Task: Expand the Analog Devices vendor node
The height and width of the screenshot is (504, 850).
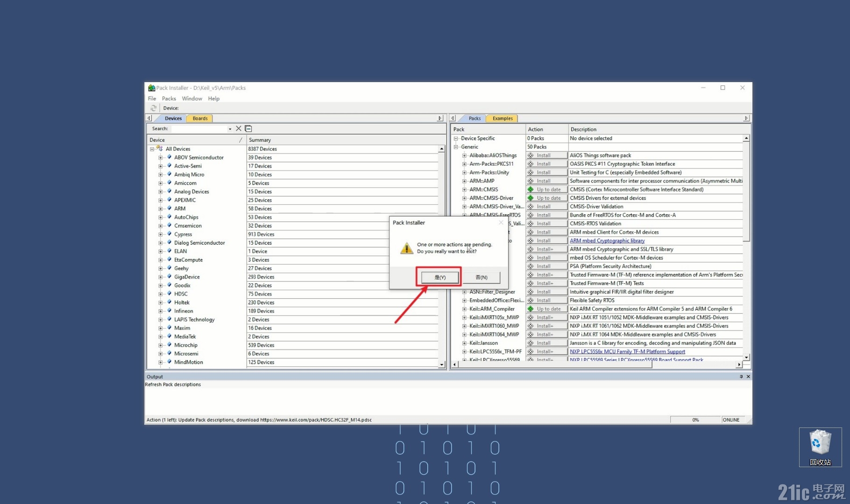Action: [x=160, y=192]
